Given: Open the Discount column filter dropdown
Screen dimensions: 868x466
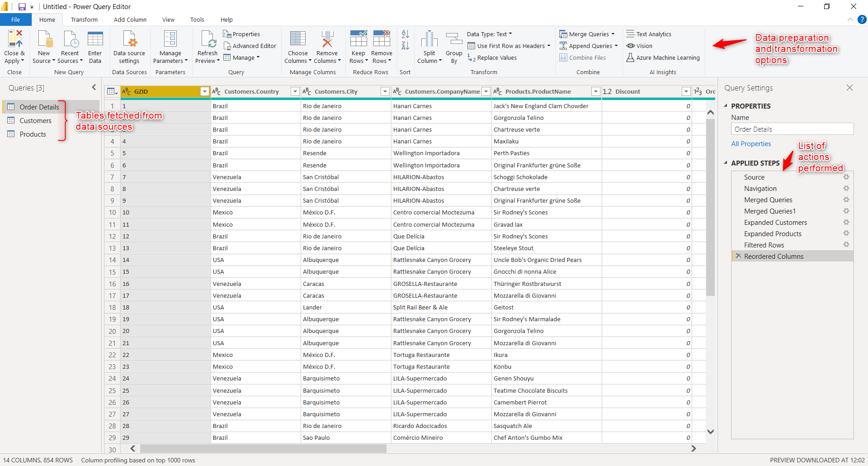Looking at the screenshot, I should 686,91.
